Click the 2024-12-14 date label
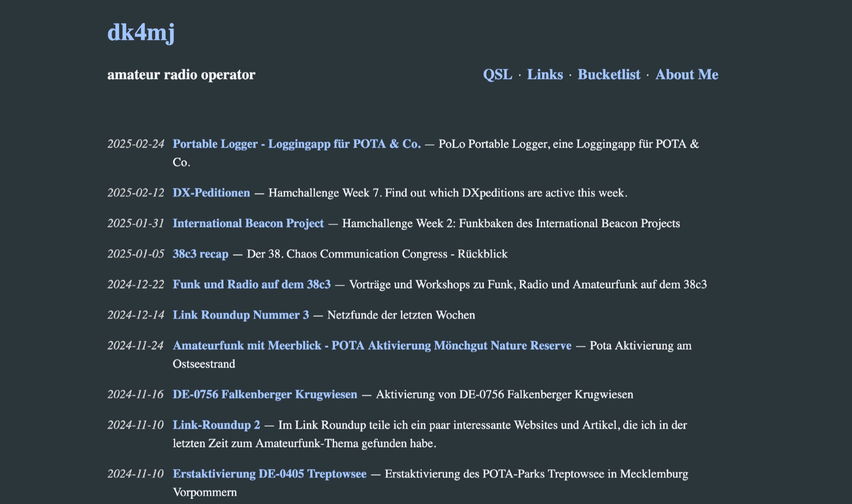The height and width of the screenshot is (504, 852). pos(136,315)
